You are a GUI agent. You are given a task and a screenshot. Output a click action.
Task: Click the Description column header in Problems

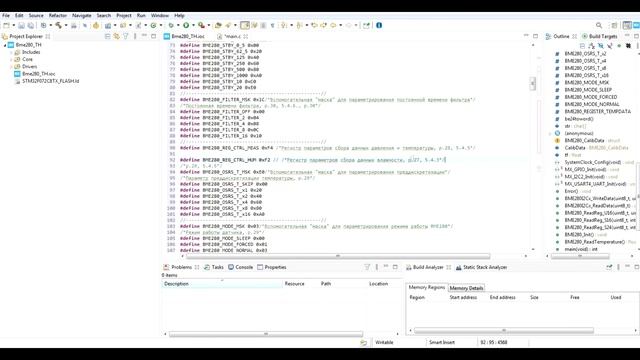tap(222, 284)
